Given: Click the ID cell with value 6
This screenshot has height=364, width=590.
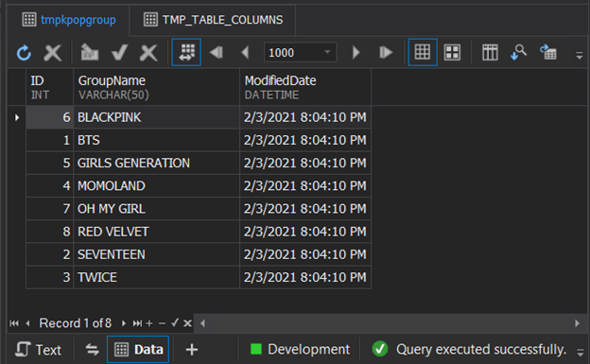Looking at the screenshot, I should (50, 117).
